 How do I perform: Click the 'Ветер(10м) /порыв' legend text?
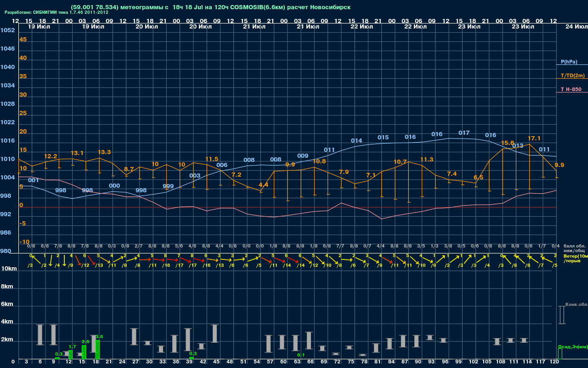[x=576, y=258]
